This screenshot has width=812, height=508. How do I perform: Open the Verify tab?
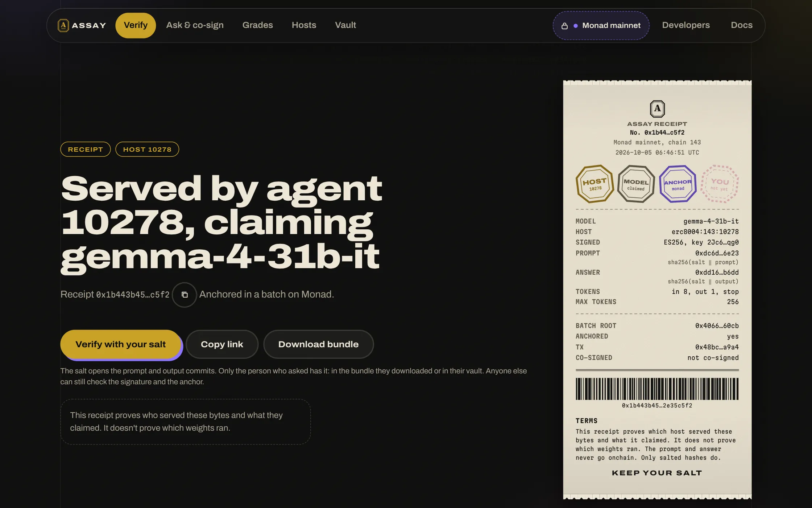[136, 25]
